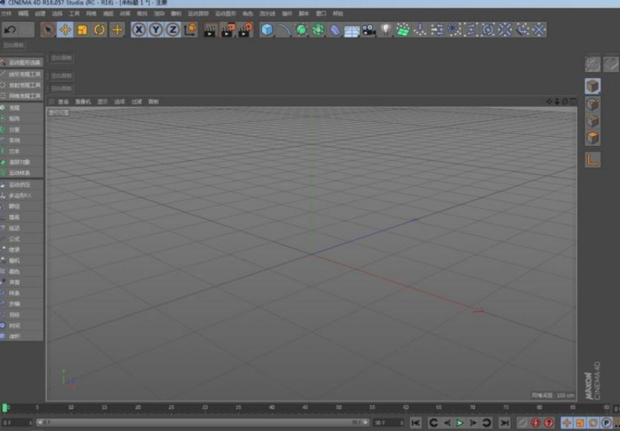
Task: Open viewport 过滤 (Filter) menu
Action: tap(136, 102)
